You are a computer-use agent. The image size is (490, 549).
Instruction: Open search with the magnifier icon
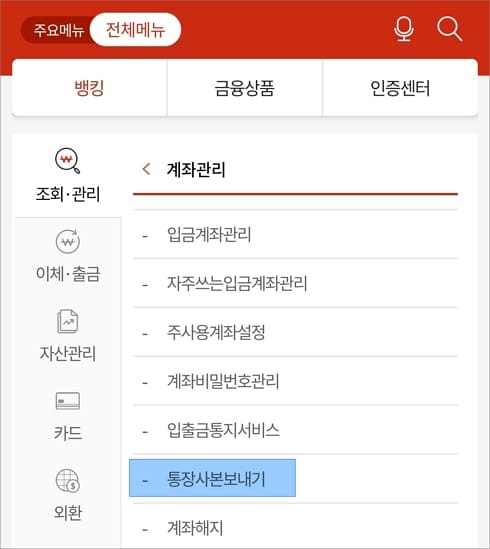450,29
